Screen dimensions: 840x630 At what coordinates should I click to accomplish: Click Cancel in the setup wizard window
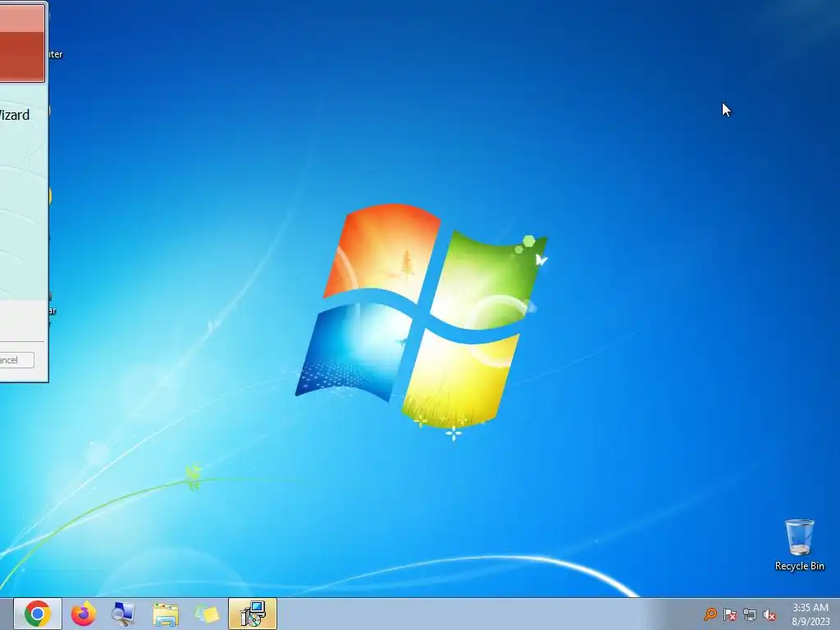click(x=16, y=360)
